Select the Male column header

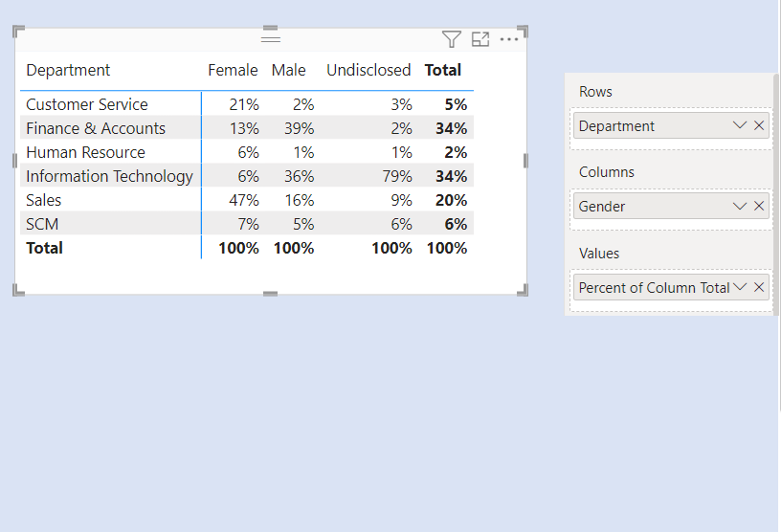tap(288, 70)
